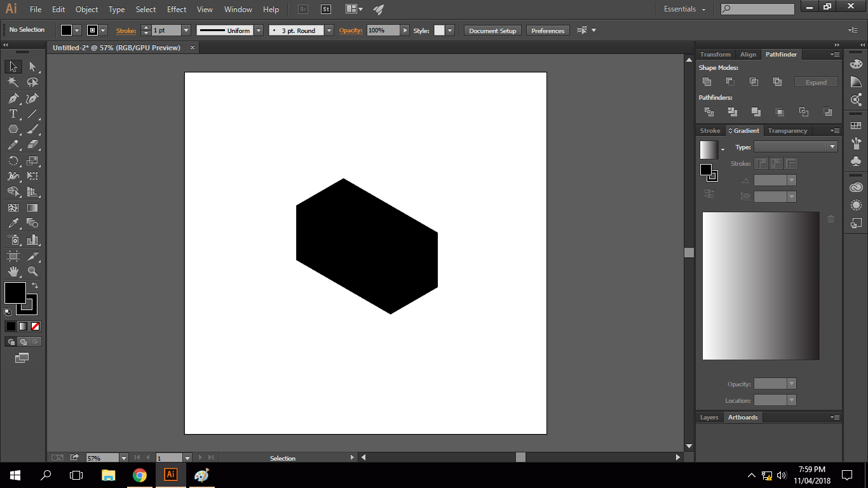Open the Essentials workspace switcher
Screen dimensions: 868x488
(684, 9)
